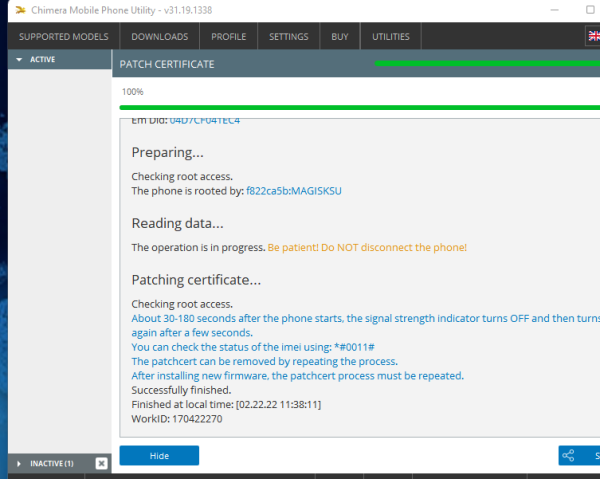Click the Patching certificate... heading
The height and width of the screenshot is (479, 600).
(x=196, y=280)
